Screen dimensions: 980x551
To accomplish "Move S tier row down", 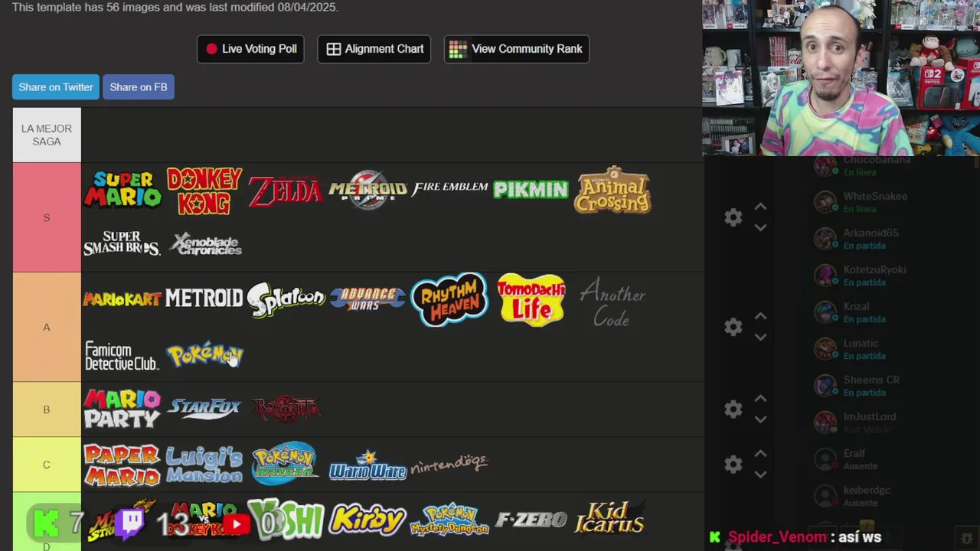I will [760, 227].
